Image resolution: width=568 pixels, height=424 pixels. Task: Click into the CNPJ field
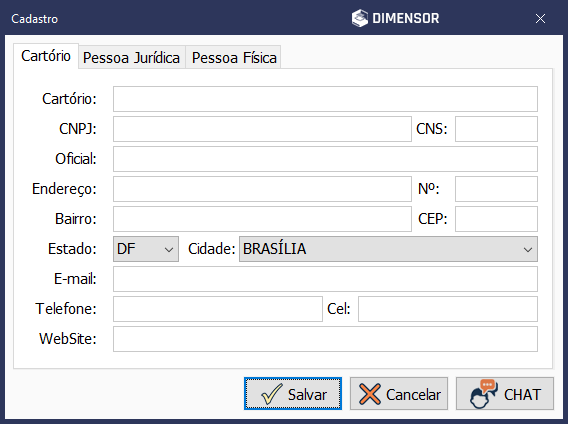[x=262, y=129]
